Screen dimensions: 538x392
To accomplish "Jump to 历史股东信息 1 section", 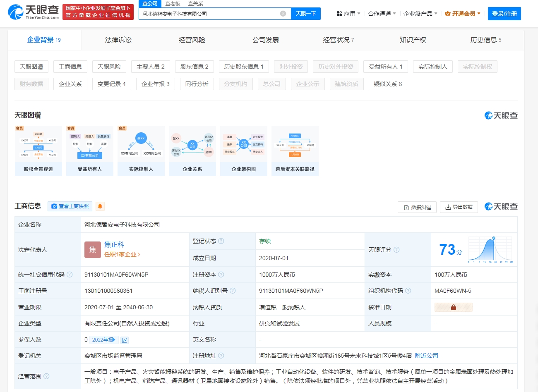I will point(244,67).
